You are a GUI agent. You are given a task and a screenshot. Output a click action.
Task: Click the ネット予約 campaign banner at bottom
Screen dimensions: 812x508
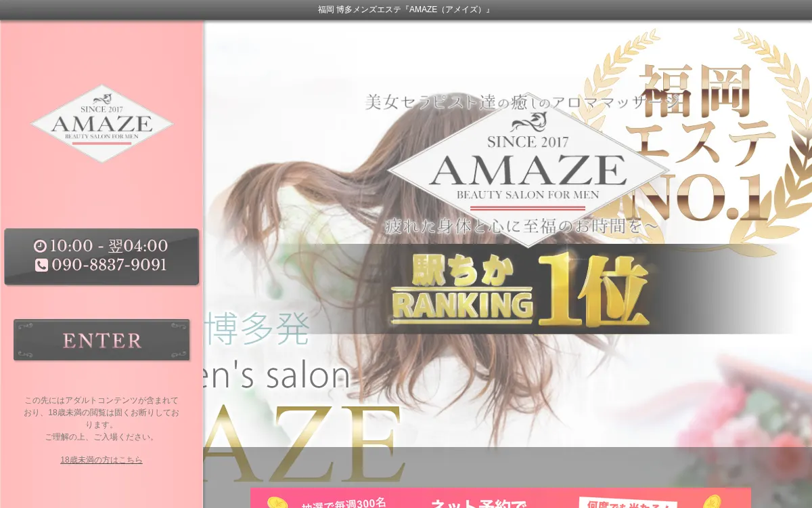click(x=501, y=498)
